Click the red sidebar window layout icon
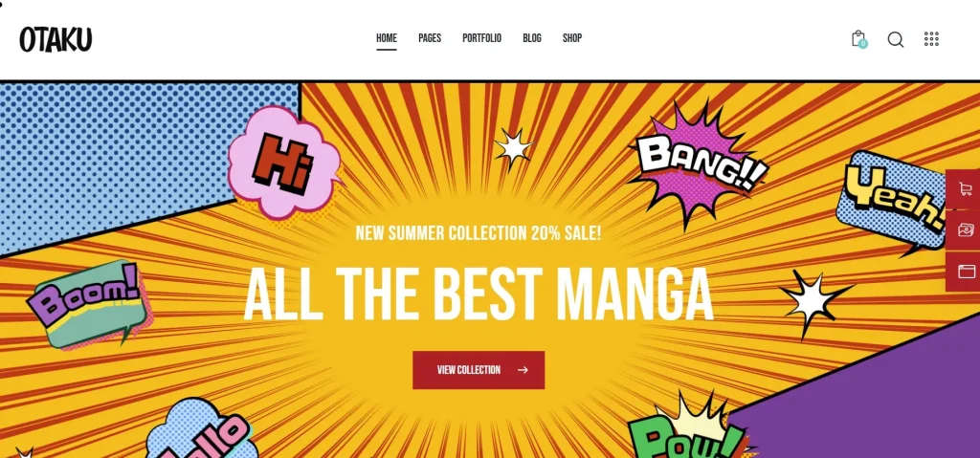The image size is (980, 458). (965, 272)
